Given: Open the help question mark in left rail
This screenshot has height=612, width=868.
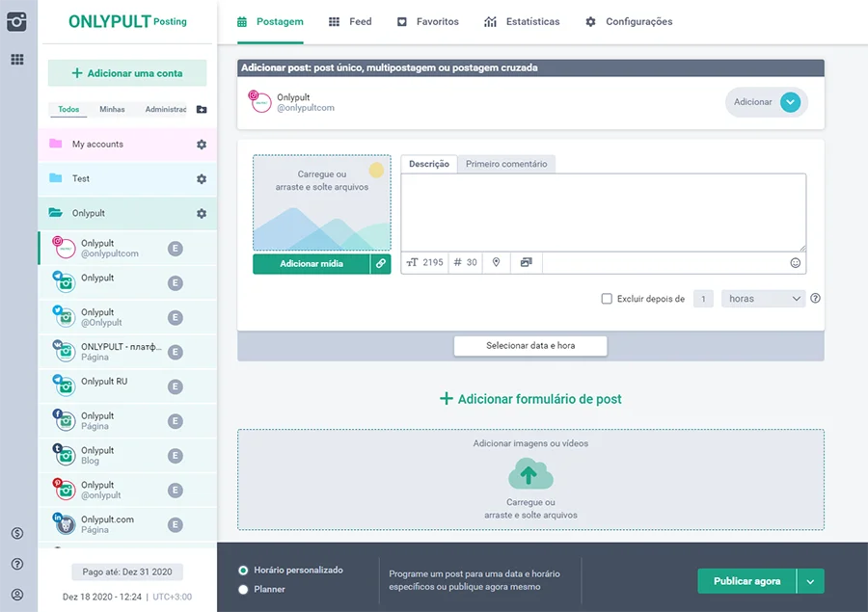Looking at the screenshot, I should pos(16,564).
